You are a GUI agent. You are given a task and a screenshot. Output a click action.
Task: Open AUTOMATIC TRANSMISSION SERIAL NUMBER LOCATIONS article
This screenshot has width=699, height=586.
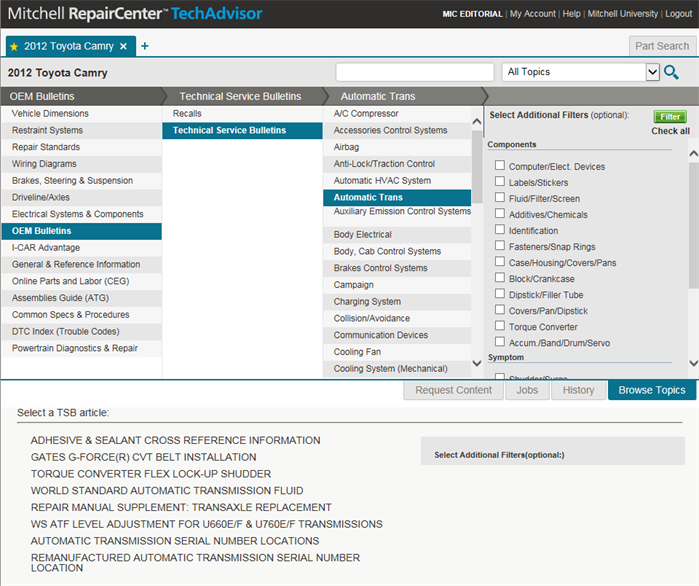[x=175, y=541]
